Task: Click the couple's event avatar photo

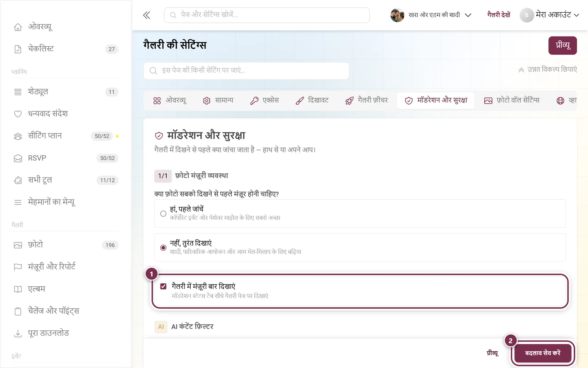Action: tap(397, 15)
